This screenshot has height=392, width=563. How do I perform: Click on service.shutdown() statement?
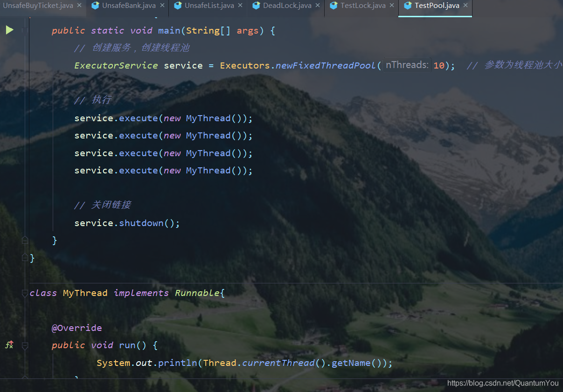[127, 223]
